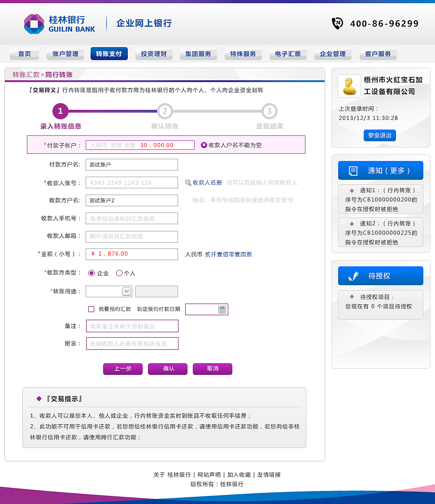The image size is (435, 504).
Task: Select step 2 确认转账 circle
Action: tap(165, 111)
